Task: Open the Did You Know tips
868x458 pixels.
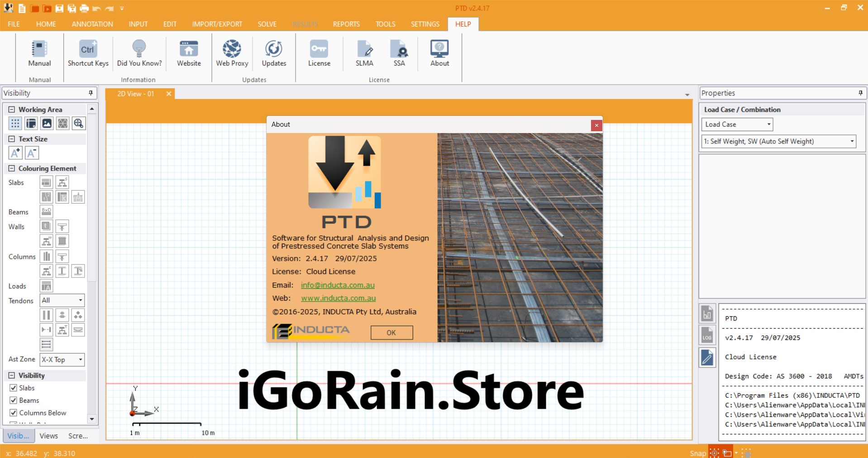Action: 139,53
